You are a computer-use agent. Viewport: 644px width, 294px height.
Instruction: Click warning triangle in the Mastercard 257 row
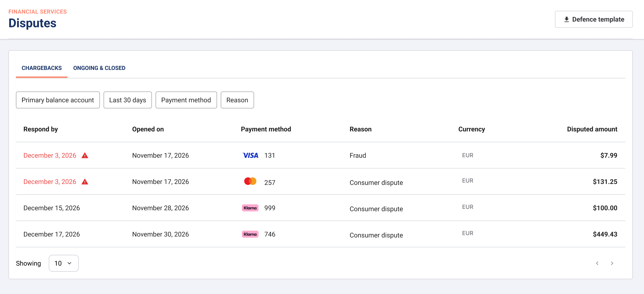85,182
